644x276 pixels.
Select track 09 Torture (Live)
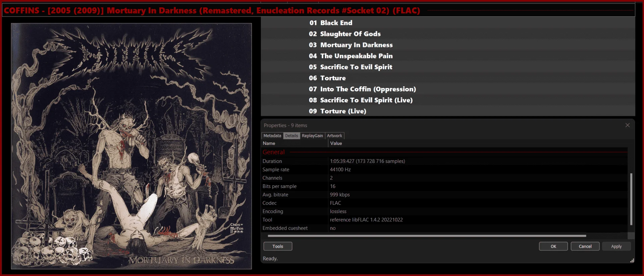coord(448,111)
